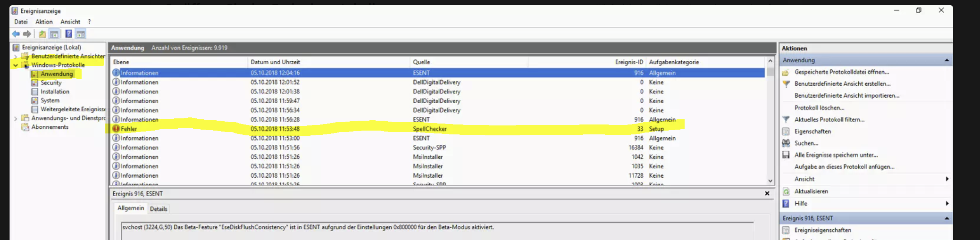Toggle the action pane toolbar icon
The height and width of the screenshot is (240, 980).
point(81,34)
